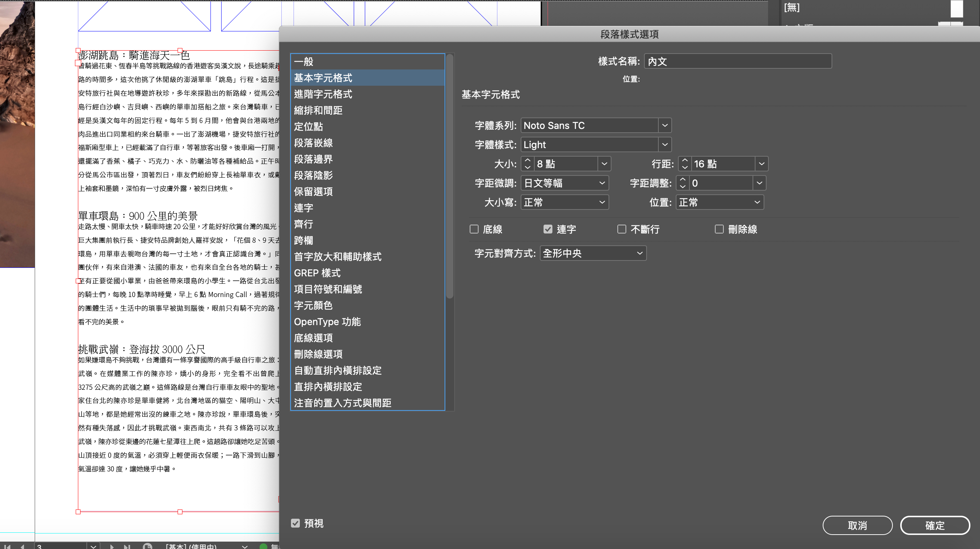The image size is (980, 549).
Task: Select 字元顏色 in the category list
Action: pos(313,305)
